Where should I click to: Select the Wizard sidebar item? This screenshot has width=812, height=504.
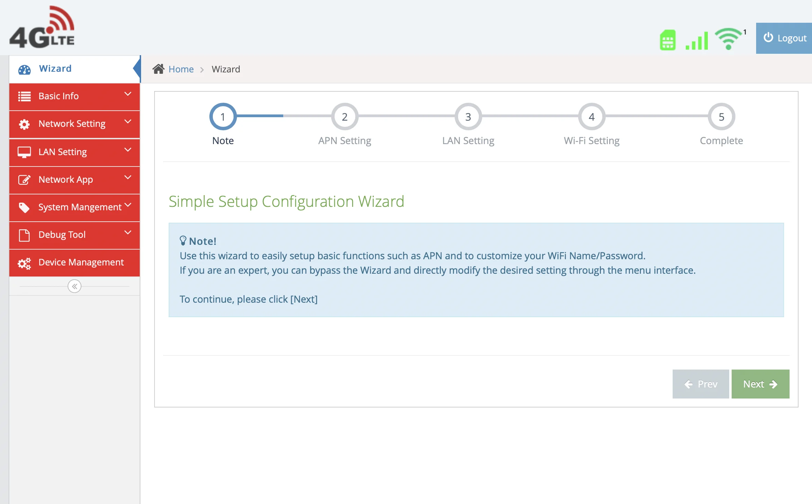(x=55, y=69)
